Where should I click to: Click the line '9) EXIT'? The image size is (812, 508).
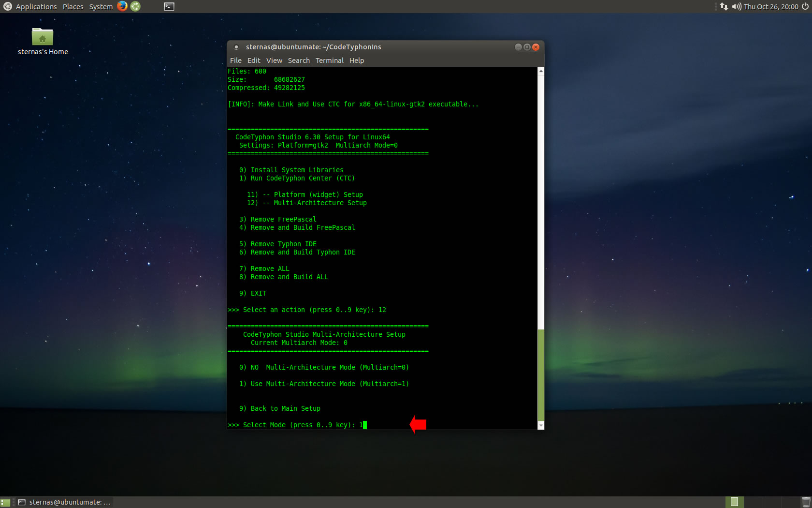tap(252, 293)
